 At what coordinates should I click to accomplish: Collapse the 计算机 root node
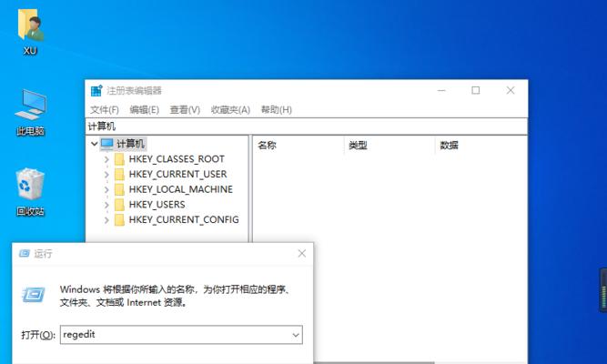pyautogui.click(x=94, y=144)
